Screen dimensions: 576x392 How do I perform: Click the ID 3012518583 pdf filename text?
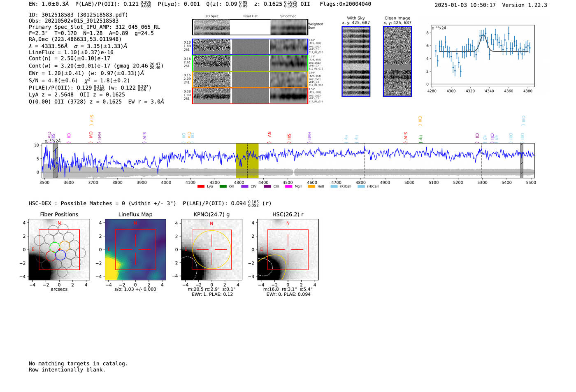tap(78, 15)
